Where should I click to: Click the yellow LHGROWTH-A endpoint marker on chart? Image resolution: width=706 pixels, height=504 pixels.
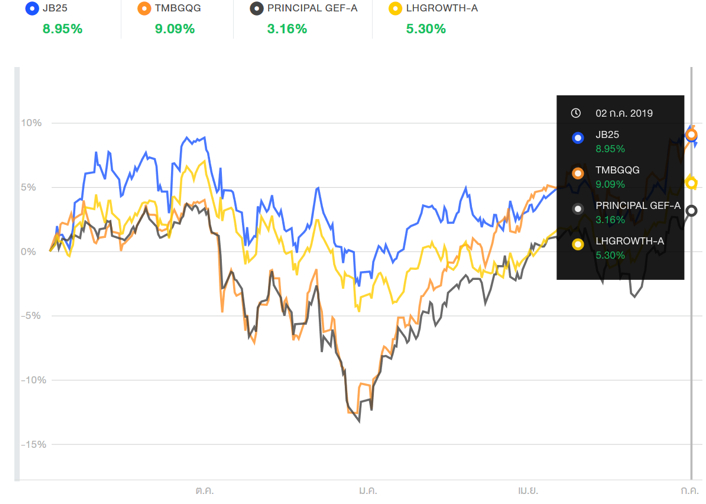coord(691,182)
